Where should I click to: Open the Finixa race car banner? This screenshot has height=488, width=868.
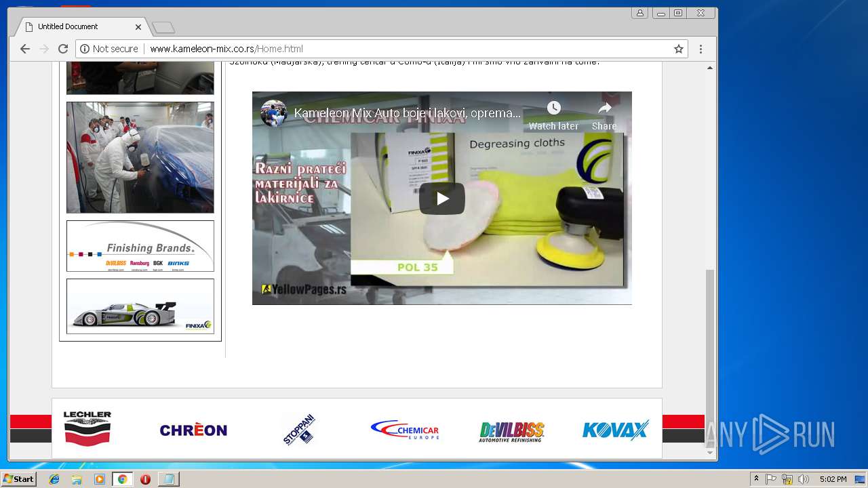coord(140,306)
